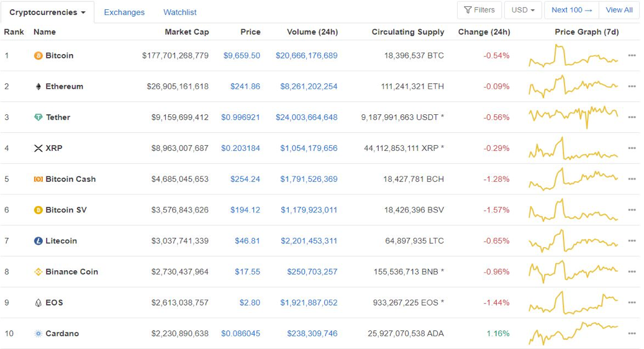This screenshot has height=349, width=644.
Task: Click the Ethereum diamond logo icon
Action: [x=39, y=86]
